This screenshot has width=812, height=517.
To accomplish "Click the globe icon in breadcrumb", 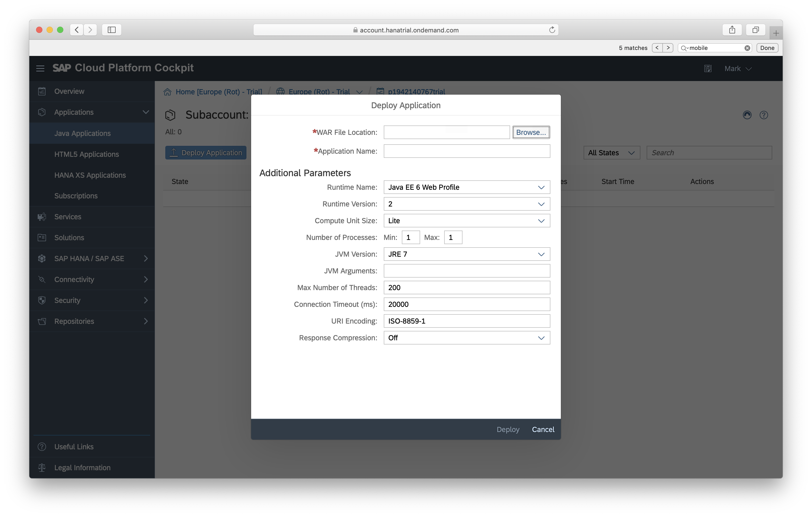I will 280,92.
